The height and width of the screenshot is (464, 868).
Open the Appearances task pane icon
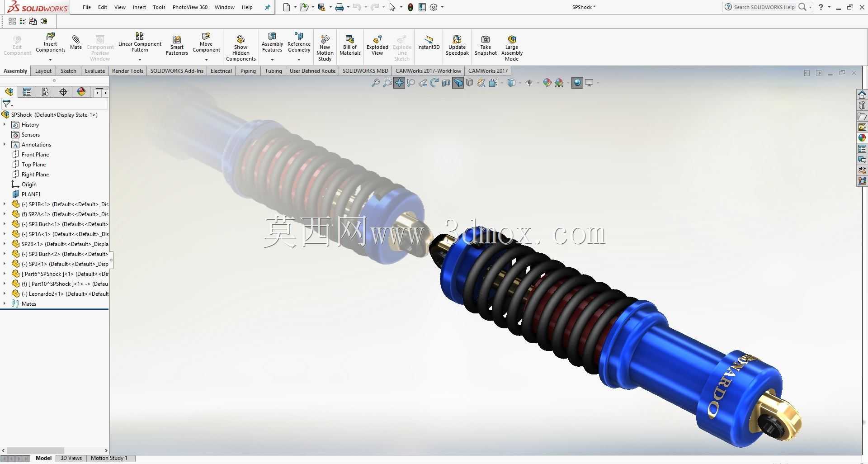tap(862, 138)
